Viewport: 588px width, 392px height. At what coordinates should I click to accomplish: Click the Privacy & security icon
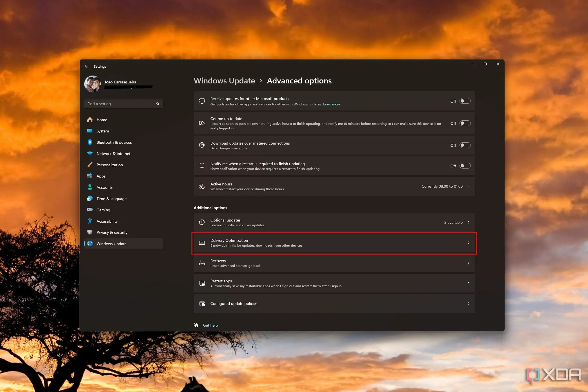coord(90,232)
